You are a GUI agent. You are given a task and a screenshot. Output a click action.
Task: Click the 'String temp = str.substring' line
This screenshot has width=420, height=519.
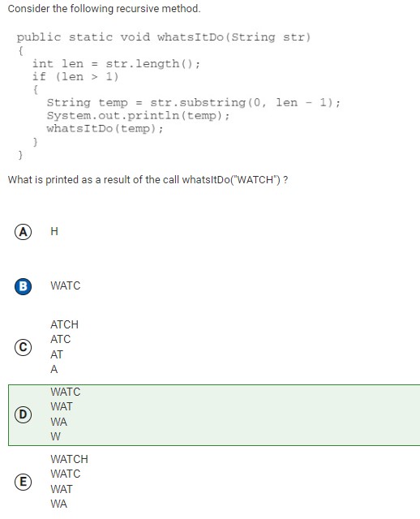coord(193,103)
